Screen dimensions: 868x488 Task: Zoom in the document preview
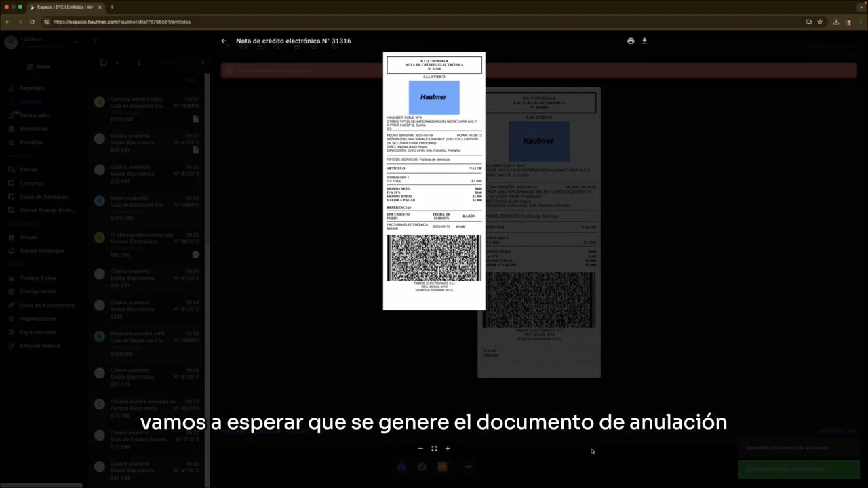point(448,449)
